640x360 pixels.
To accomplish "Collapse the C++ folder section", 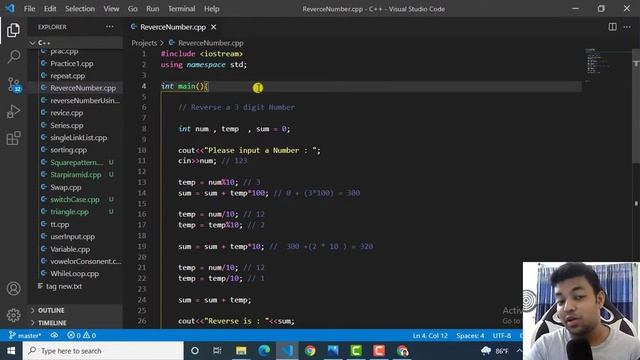I will point(75,42).
